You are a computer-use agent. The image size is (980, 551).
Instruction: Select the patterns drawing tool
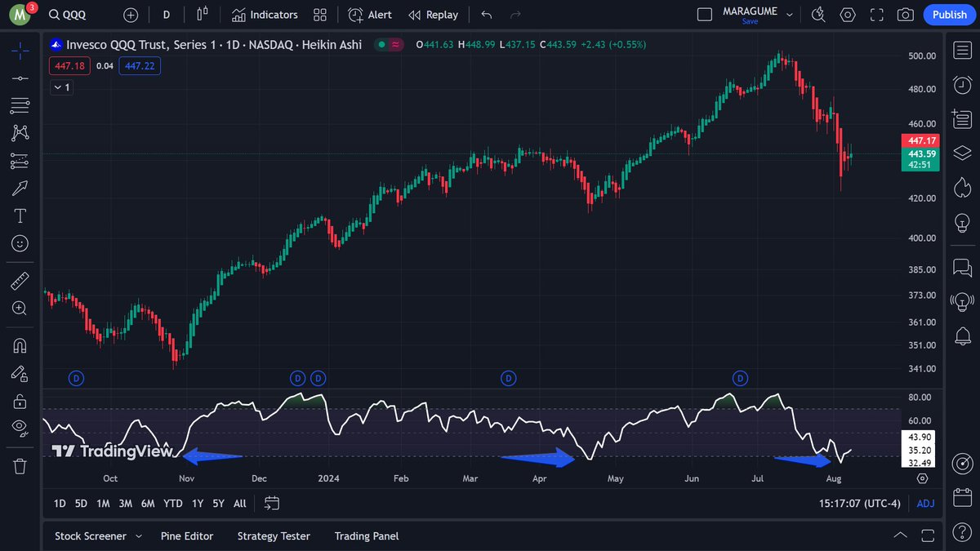tap(20, 133)
